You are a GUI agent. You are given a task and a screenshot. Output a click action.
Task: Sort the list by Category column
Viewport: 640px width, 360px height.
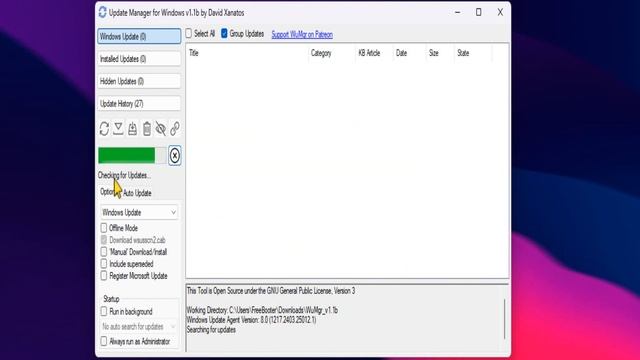point(331,53)
